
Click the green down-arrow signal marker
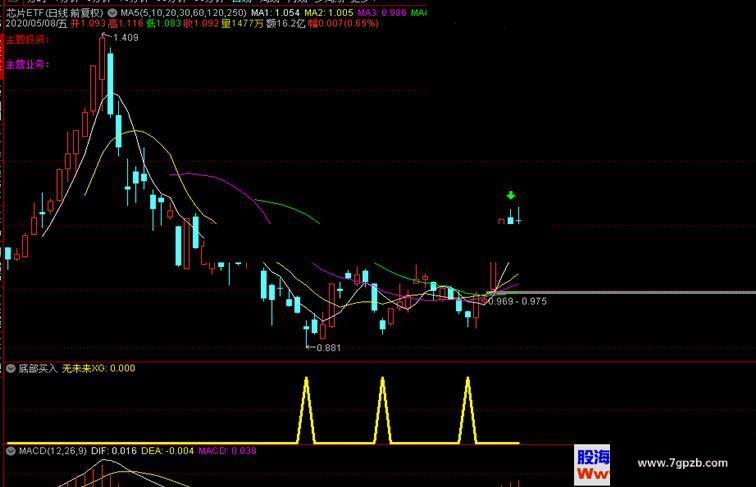[x=511, y=195]
